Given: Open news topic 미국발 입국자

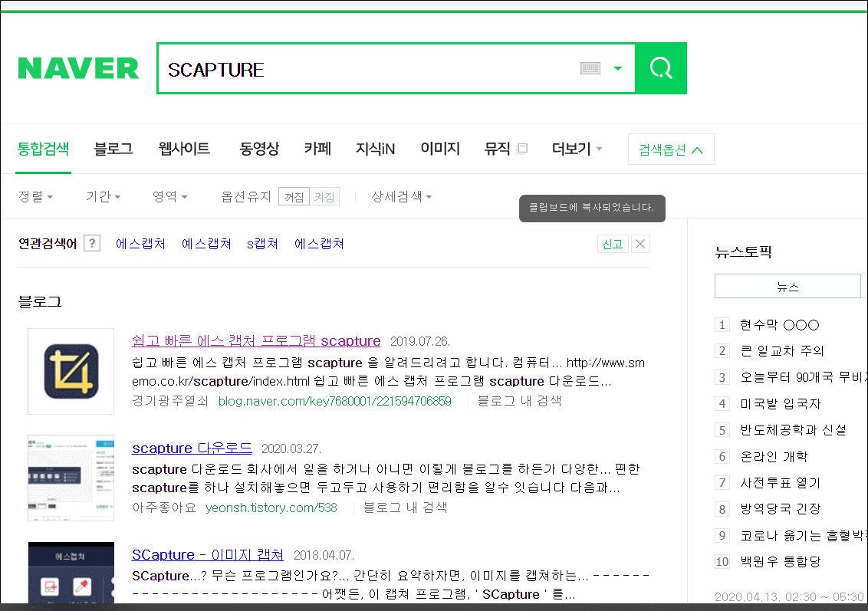Looking at the screenshot, I should tap(781, 404).
